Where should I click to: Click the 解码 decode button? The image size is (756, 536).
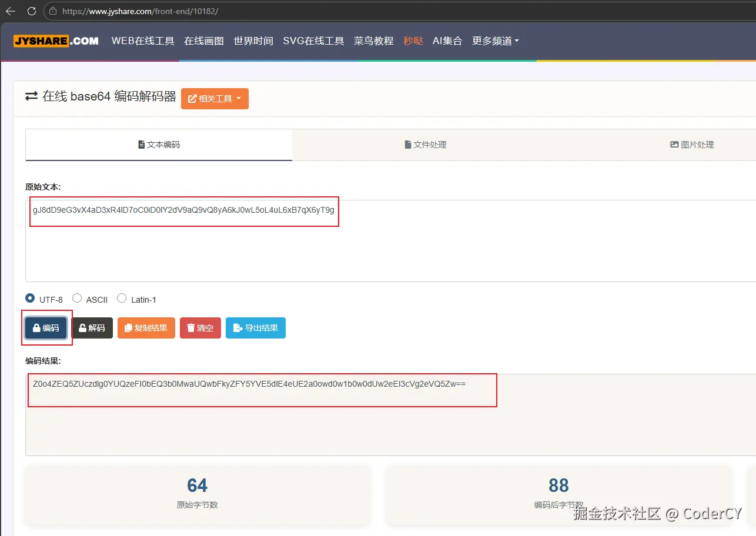(x=92, y=328)
